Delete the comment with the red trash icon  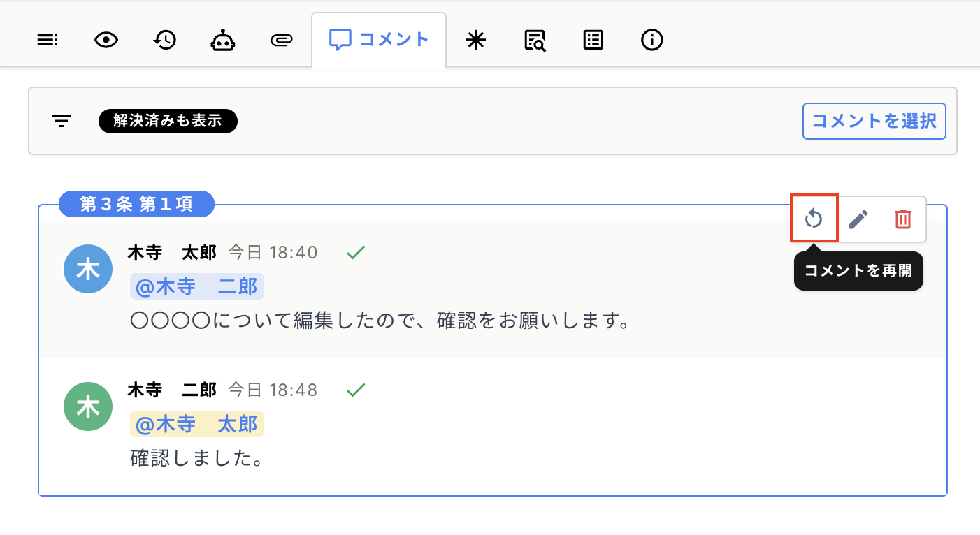(903, 219)
